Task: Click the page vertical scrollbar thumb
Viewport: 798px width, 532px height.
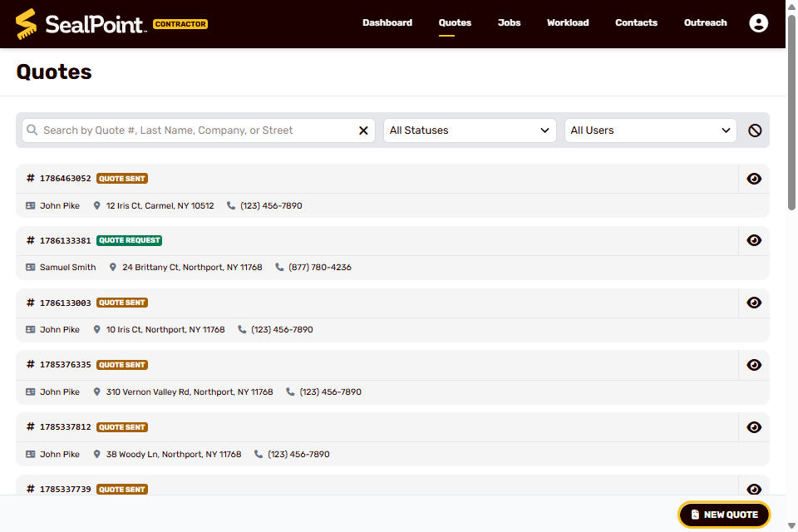Action: 791,112
